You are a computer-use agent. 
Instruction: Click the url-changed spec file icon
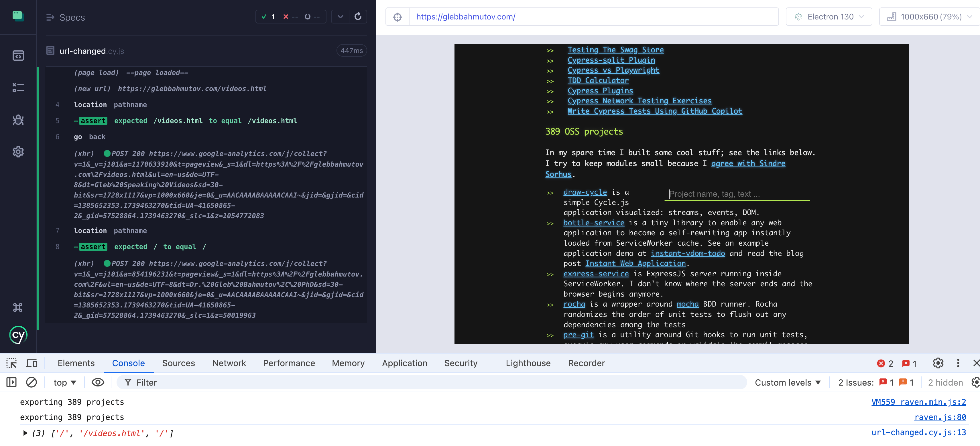click(50, 51)
